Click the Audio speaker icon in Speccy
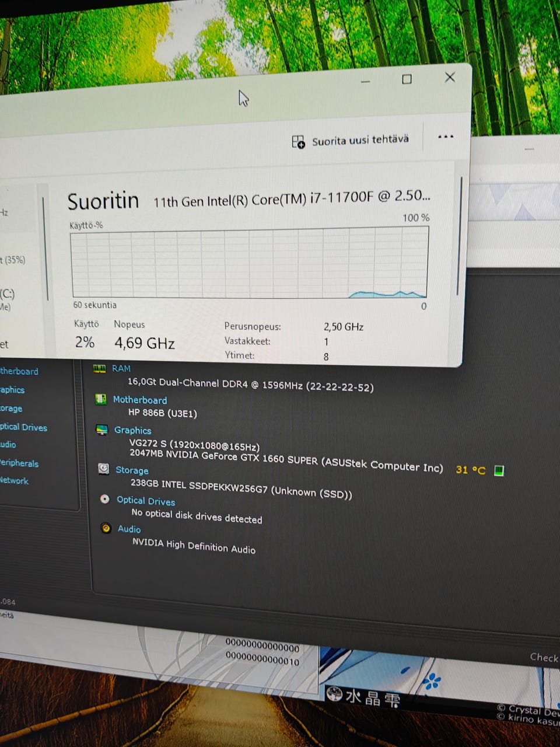 click(x=106, y=528)
